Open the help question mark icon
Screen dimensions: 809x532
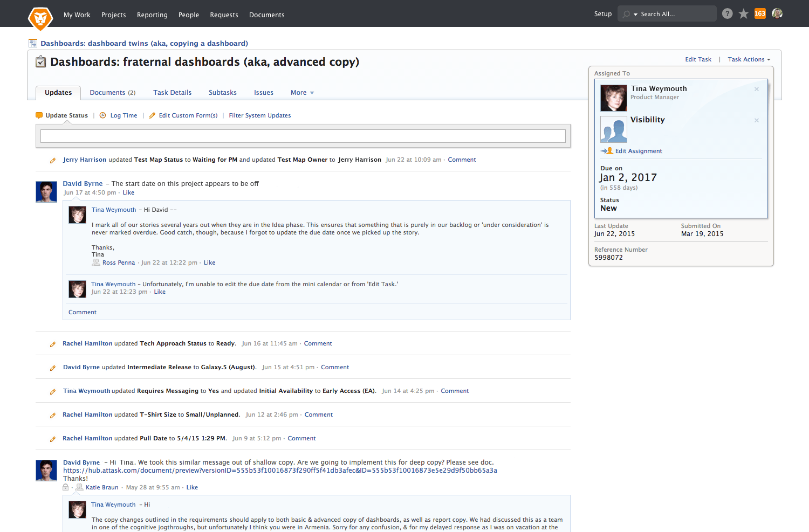click(x=728, y=14)
